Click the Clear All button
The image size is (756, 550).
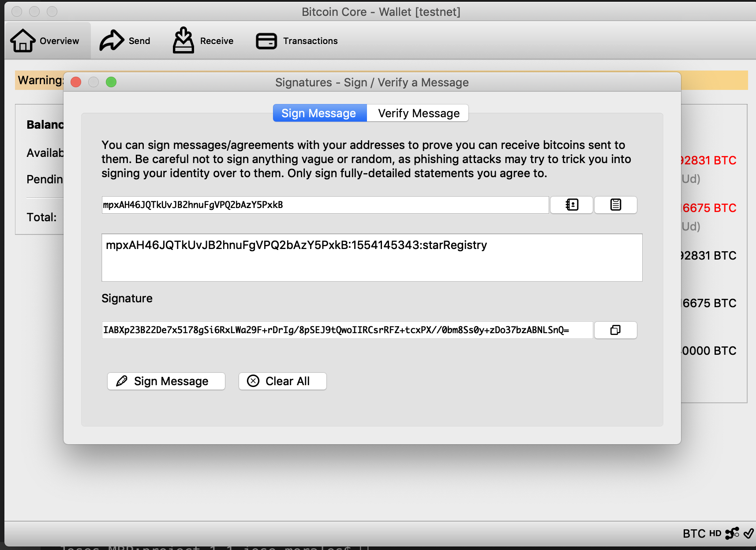point(283,381)
